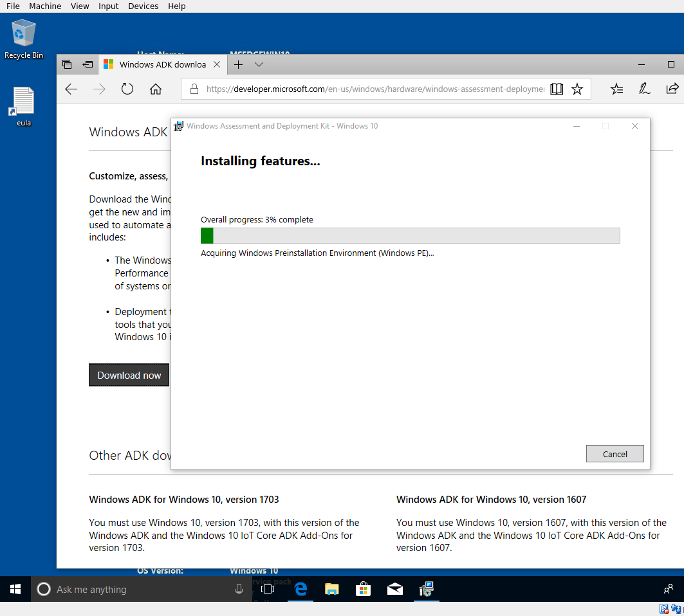Click the 'Overall progress: 3% complete' text
The width and height of the screenshot is (684, 616).
coord(257,220)
